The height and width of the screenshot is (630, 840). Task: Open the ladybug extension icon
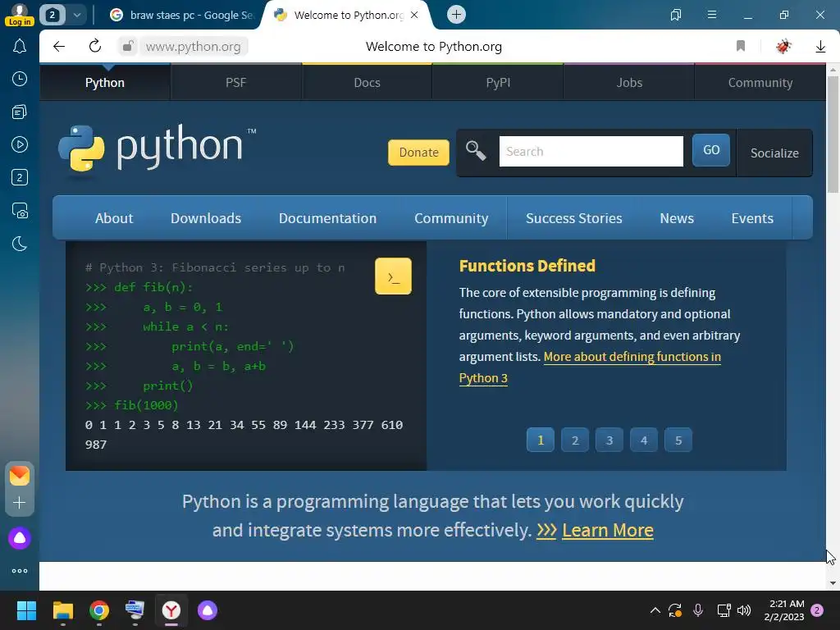click(x=783, y=46)
